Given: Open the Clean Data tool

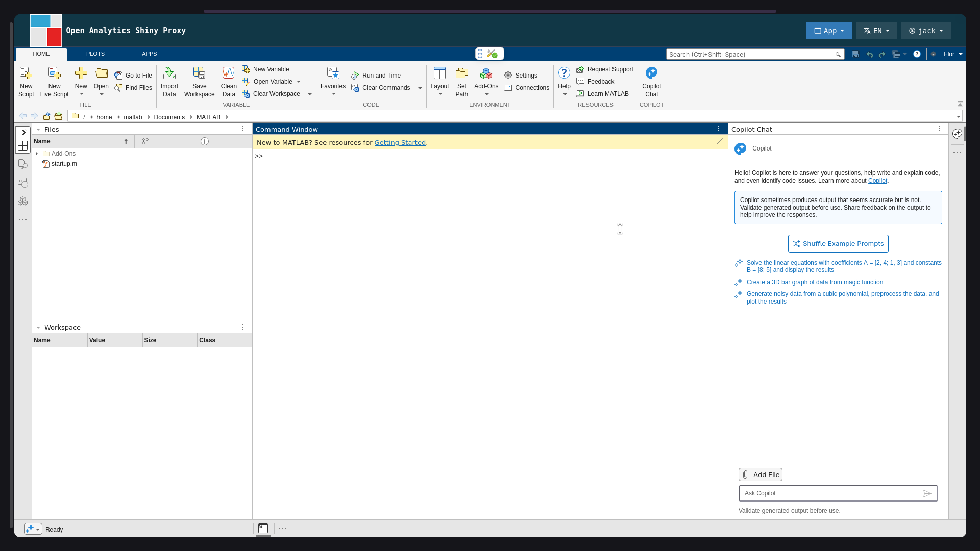Looking at the screenshot, I should click(229, 82).
